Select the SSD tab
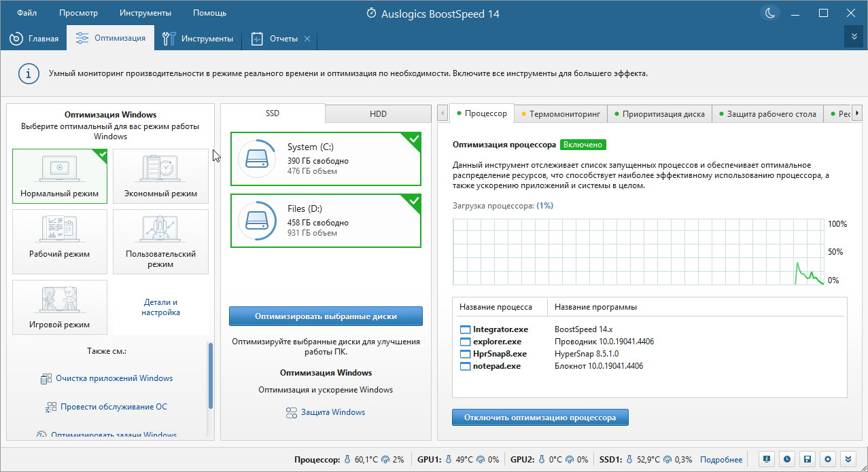868x472 pixels. pyautogui.click(x=273, y=113)
